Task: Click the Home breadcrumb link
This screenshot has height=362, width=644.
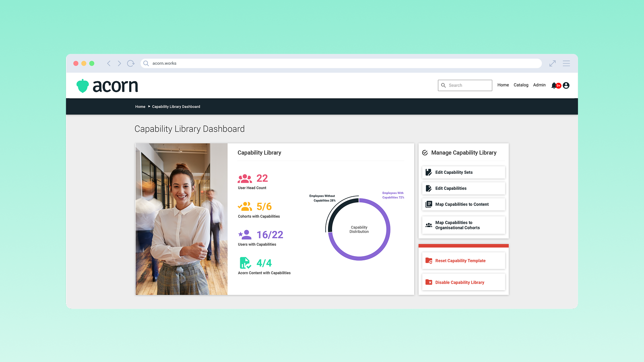Action: tap(140, 107)
